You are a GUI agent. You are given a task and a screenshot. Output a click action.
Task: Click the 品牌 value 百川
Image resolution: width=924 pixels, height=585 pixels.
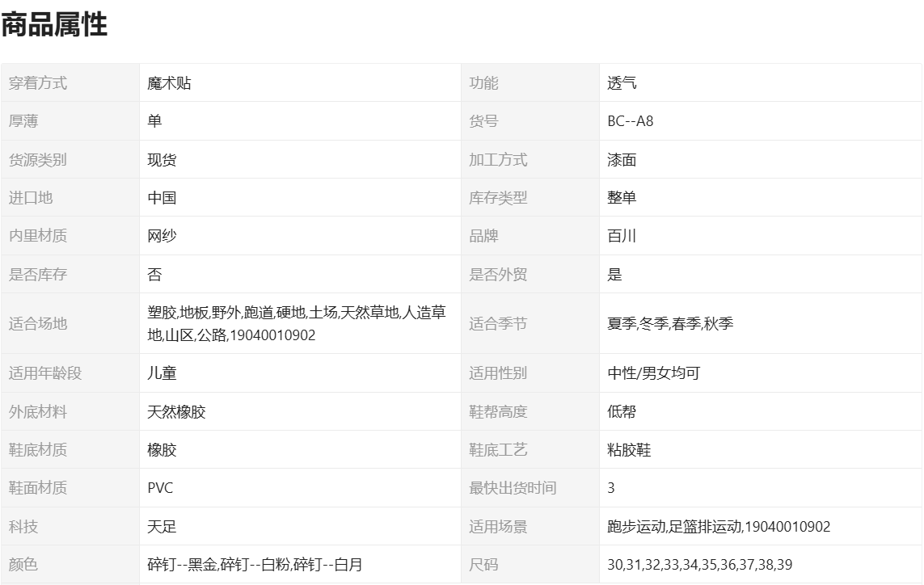622,236
